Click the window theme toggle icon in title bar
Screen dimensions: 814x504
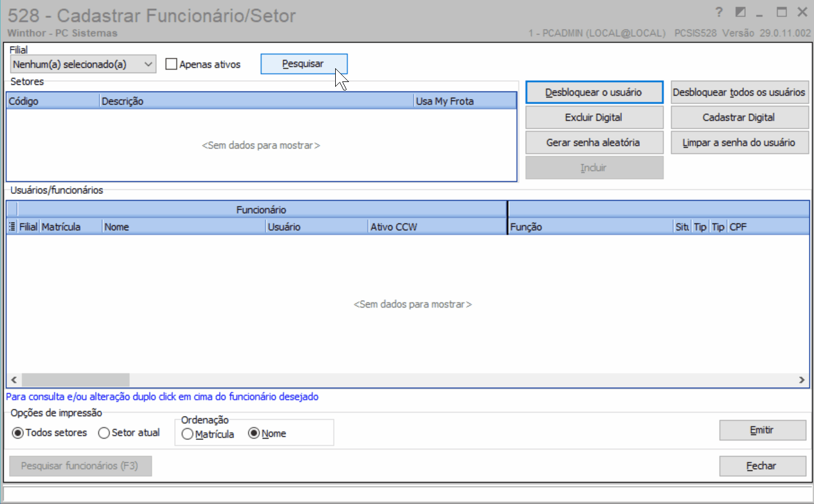[x=740, y=13]
